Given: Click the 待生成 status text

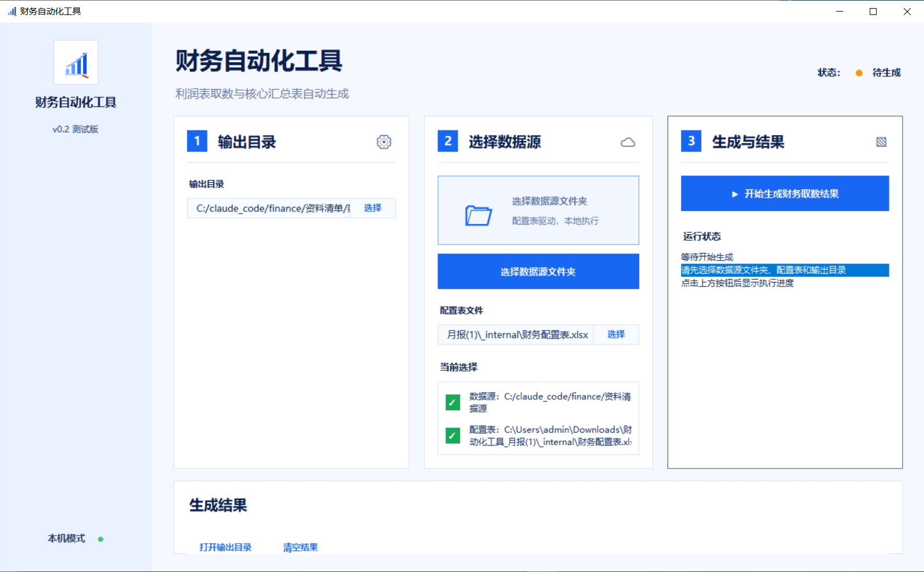Looking at the screenshot, I should tap(886, 73).
